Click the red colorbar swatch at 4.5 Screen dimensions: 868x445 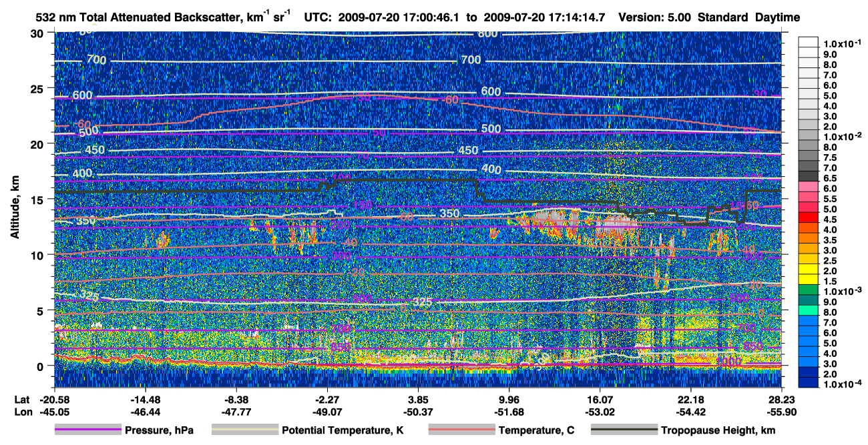point(809,219)
